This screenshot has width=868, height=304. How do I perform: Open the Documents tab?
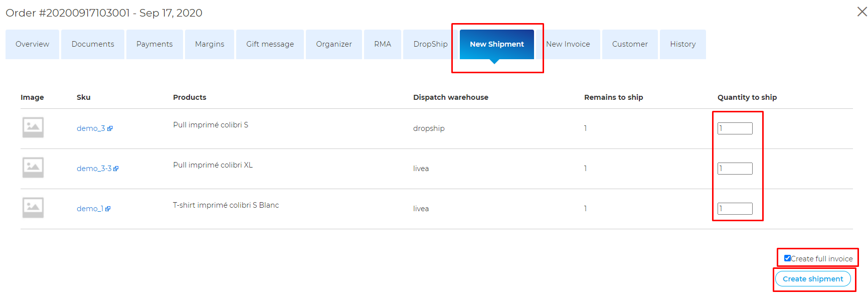click(93, 44)
